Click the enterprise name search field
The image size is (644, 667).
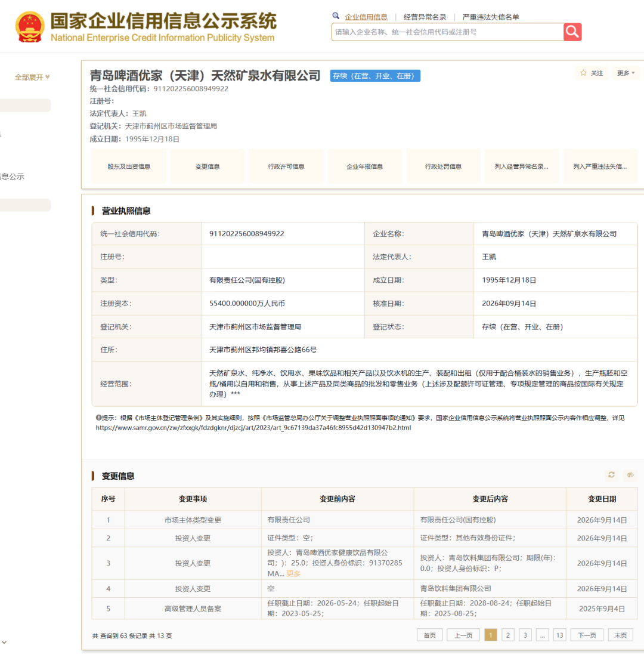448,32
